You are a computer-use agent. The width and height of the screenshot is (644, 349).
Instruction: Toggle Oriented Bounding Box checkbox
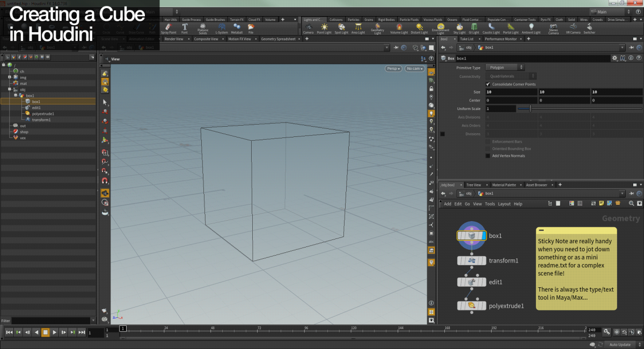(x=488, y=149)
